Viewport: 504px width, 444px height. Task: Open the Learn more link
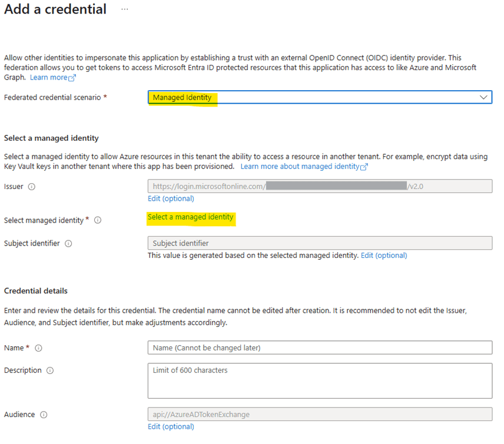[x=48, y=77]
